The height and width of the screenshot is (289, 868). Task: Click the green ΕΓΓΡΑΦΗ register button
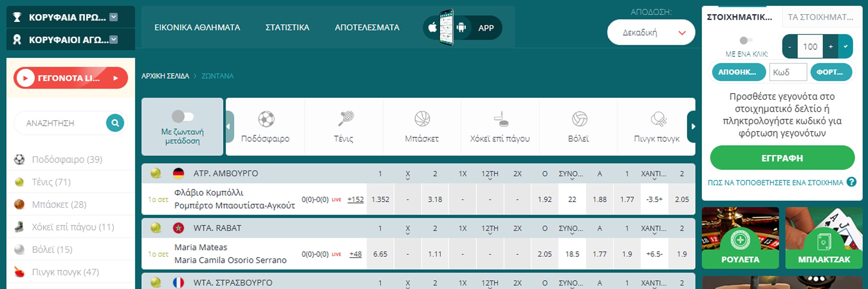(x=782, y=158)
